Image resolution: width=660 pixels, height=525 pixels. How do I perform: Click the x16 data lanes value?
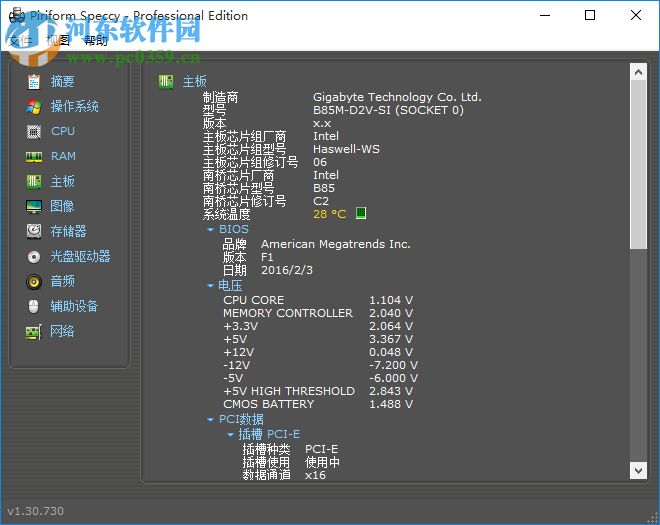pos(315,475)
